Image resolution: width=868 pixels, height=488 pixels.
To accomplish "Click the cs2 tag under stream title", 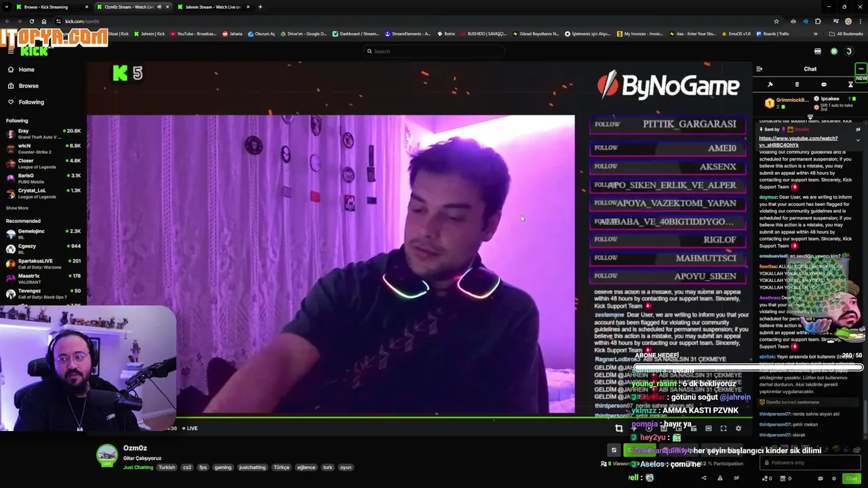I will (187, 467).
